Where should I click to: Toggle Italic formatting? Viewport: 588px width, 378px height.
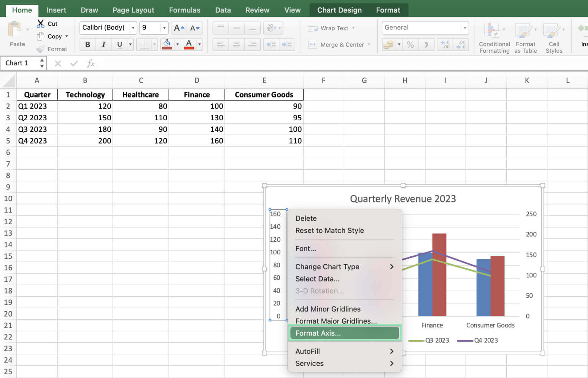click(104, 44)
